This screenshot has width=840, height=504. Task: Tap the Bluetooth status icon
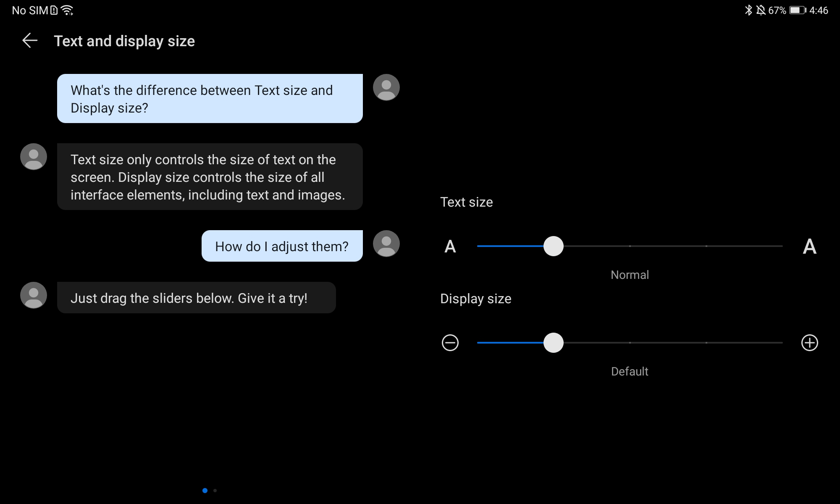(x=748, y=10)
